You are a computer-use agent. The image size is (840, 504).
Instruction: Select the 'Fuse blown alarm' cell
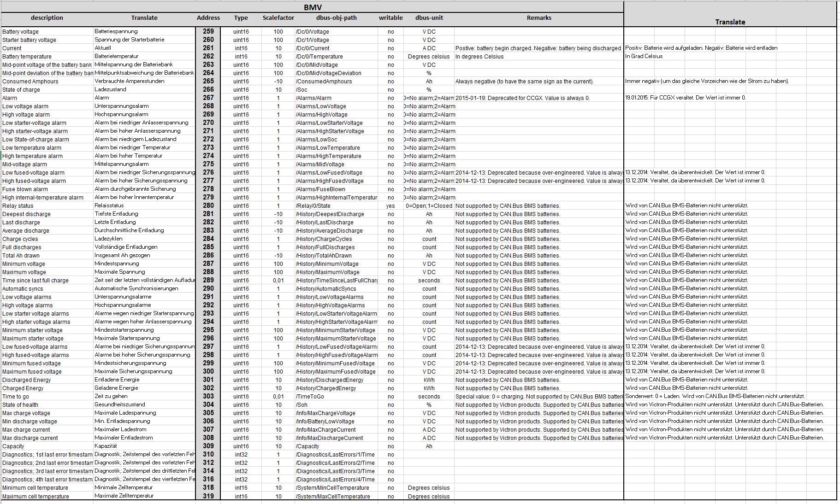[47, 189]
